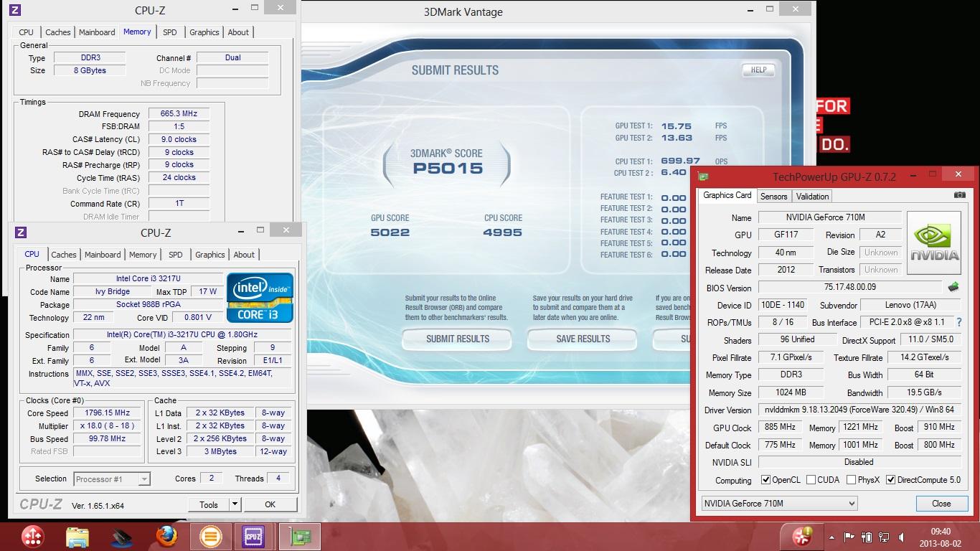Screen dimensions: 980x551
Task: Click the HELP button in 3DMark Vantage
Action: point(758,70)
